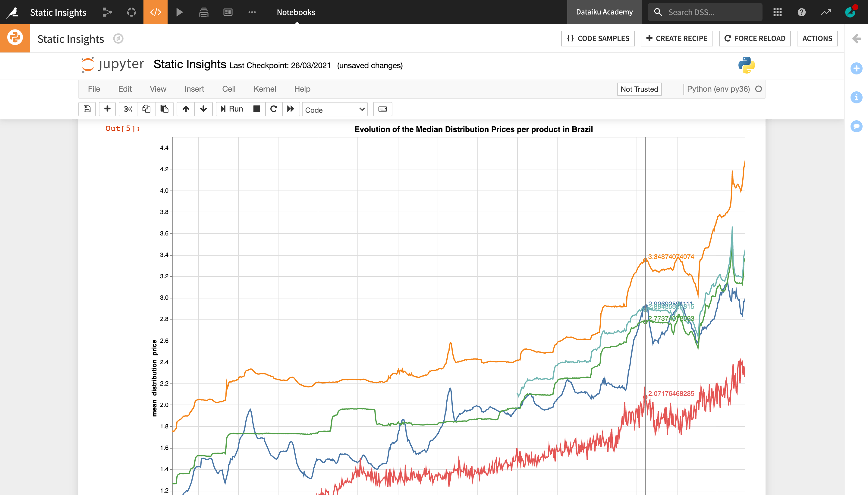Open the Code cell type dropdown
868x495 pixels.
[335, 109]
